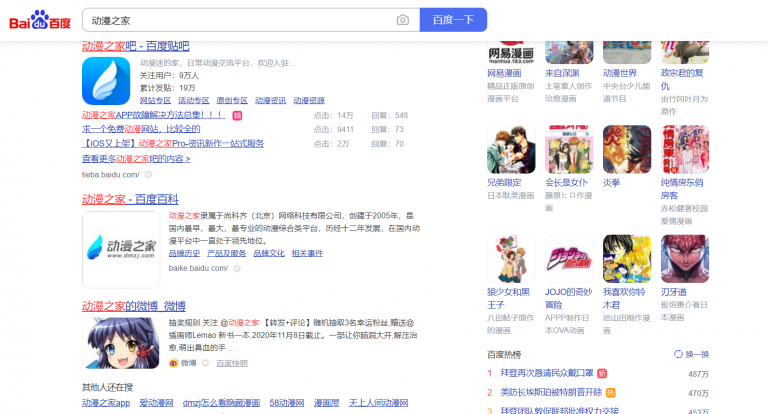Viewport: 768px width, 414px height.
Task: Click the anime girl Weibo thumbnail
Action: tap(120, 343)
